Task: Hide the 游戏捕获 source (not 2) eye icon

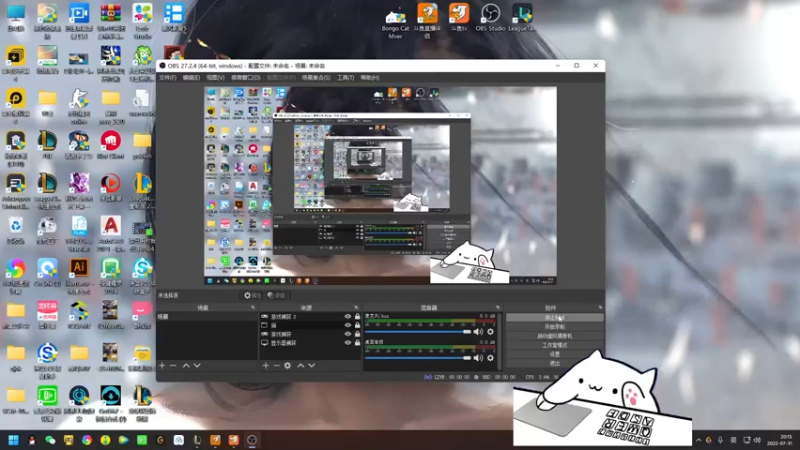Action: click(347, 334)
